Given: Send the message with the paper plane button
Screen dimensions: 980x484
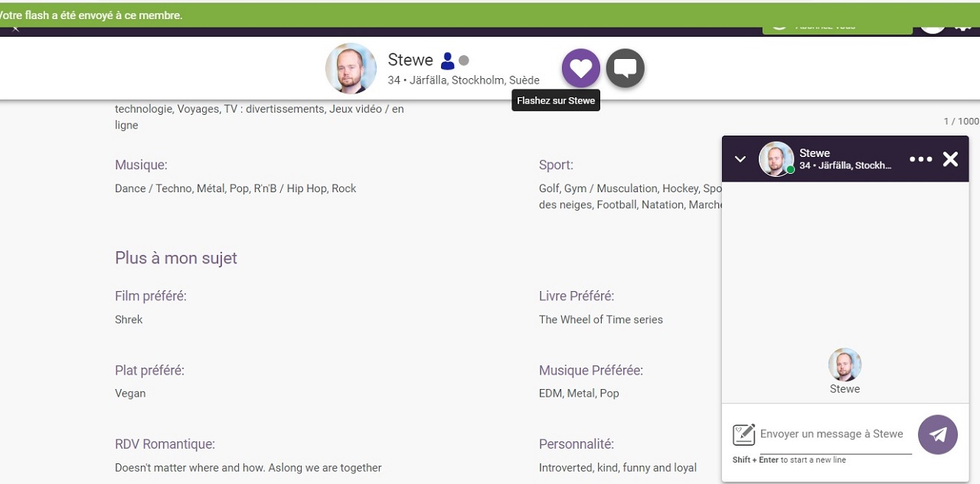Looking at the screenshot, I should (x=938, y=434).
